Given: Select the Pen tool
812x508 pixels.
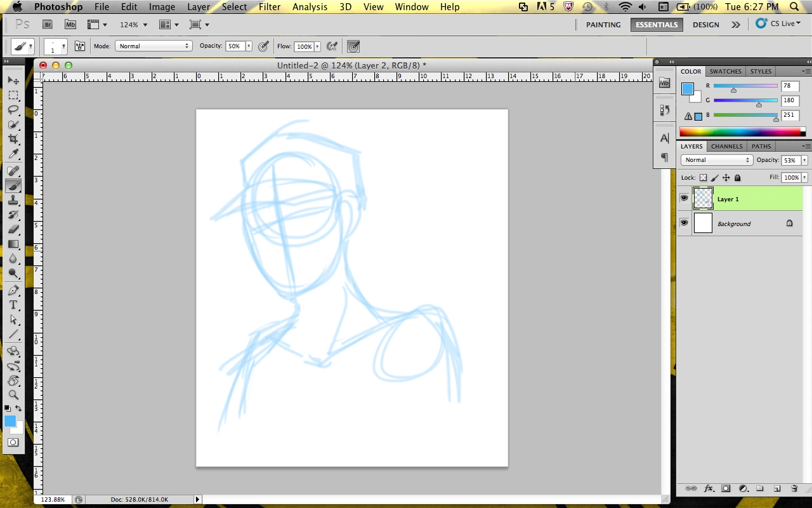Looking at the screenshot, I should [x=13, y=290].
